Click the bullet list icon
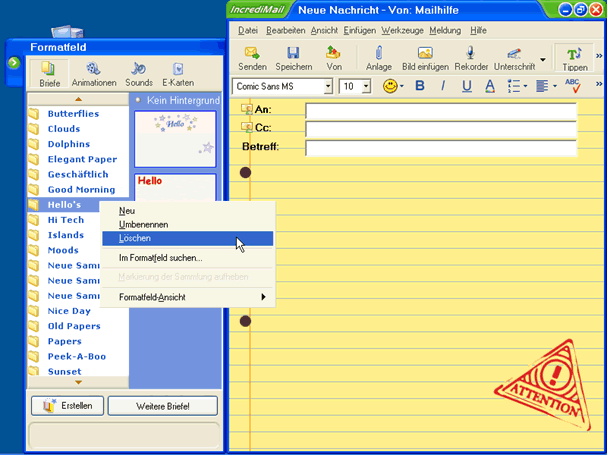Screen dimensions: 608x456 coord(514,86)
